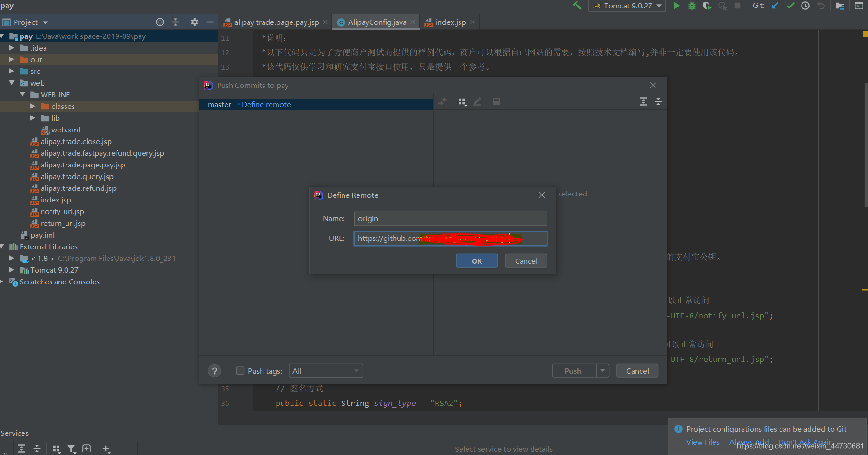Collapse all in Push Commits dialog

(x=658, y=101)
